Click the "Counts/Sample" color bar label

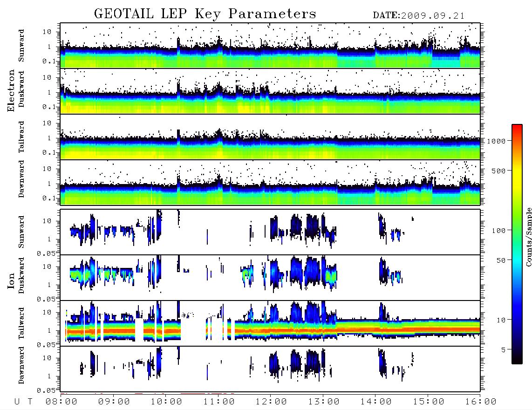point(528,237)
